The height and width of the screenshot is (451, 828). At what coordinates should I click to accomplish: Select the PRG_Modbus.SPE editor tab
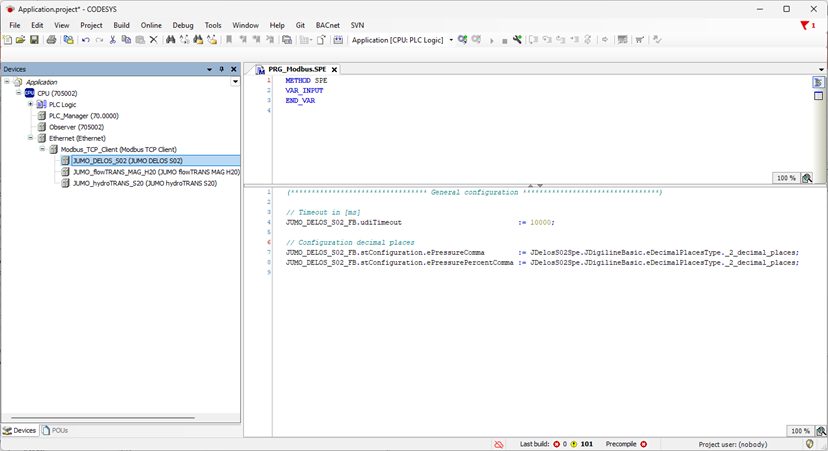tap(297, 69)
